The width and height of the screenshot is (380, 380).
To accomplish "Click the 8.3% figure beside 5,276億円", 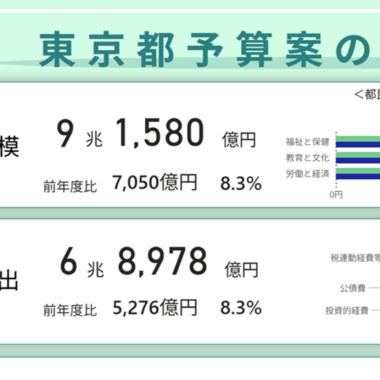I will coord(241,308).
